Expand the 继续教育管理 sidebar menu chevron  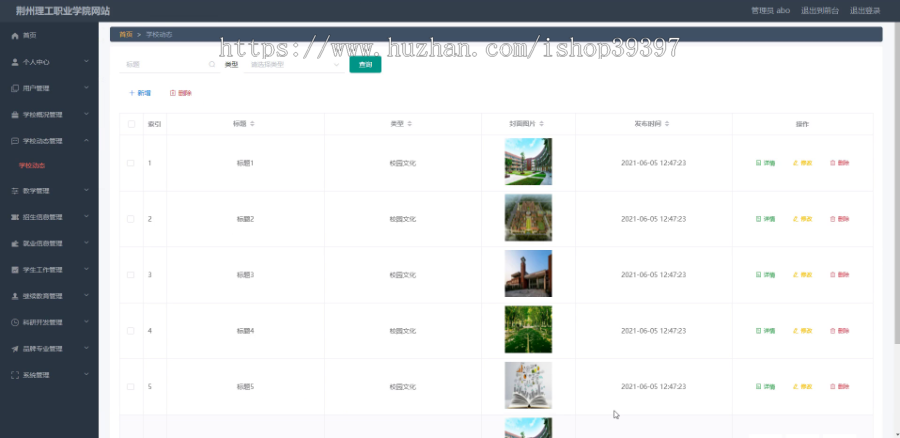(x=86, y=296)
